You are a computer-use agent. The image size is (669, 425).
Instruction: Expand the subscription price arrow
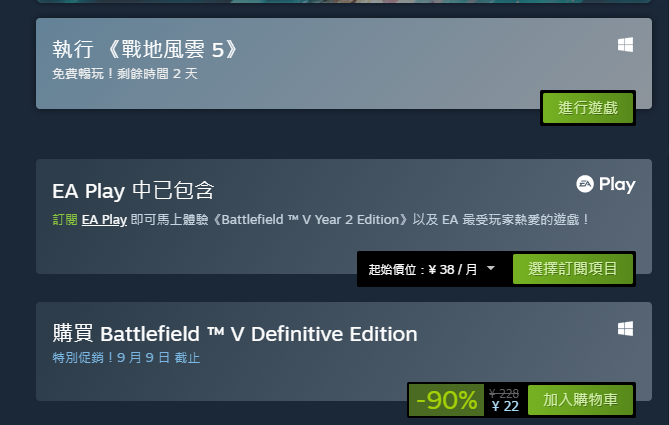(x=491, y=268)
